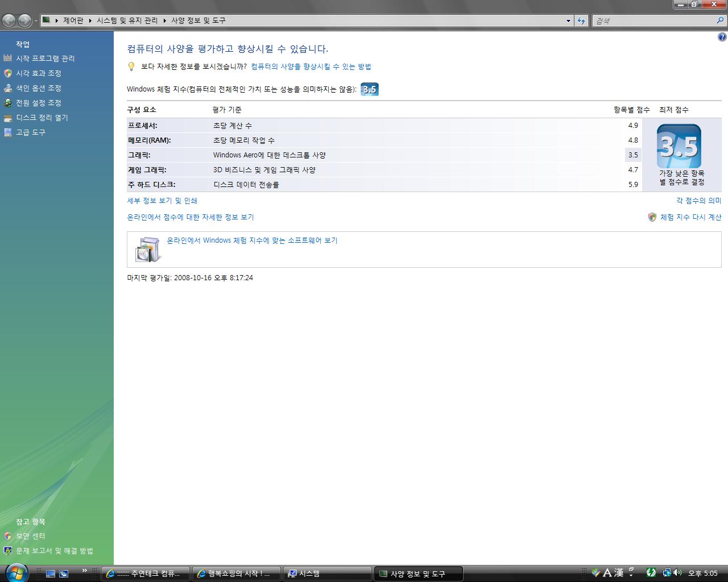Switch to 시스템 taskbar button
This screenshot has height=582, width=728.
click(x=327, y=573)
